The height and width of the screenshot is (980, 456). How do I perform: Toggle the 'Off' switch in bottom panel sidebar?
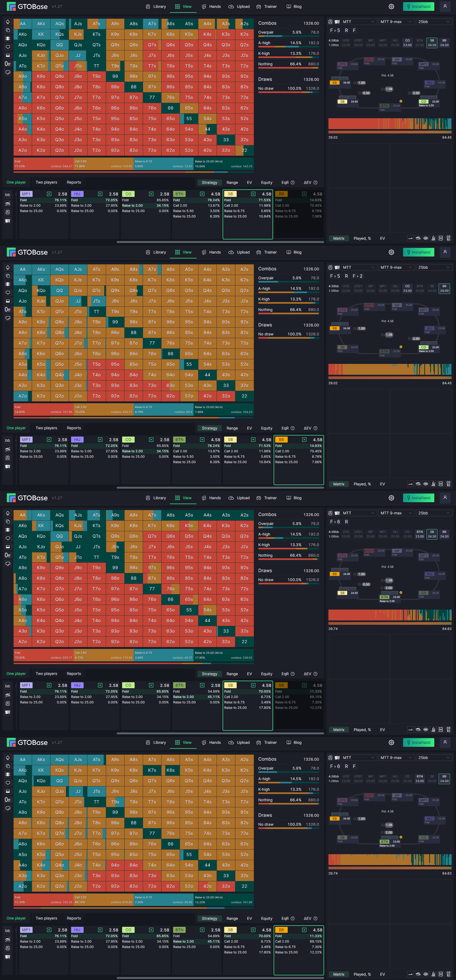click(8, 800)
